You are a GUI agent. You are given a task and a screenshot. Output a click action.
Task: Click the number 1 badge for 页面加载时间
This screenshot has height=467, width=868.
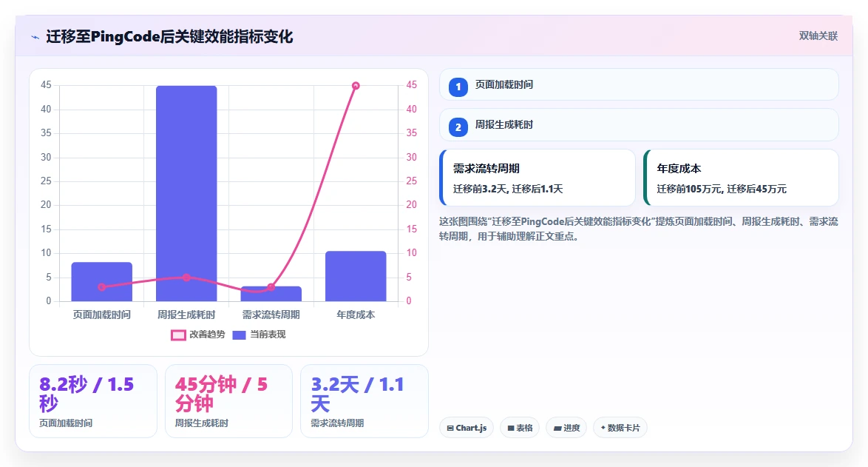click(x=458, y=87)
